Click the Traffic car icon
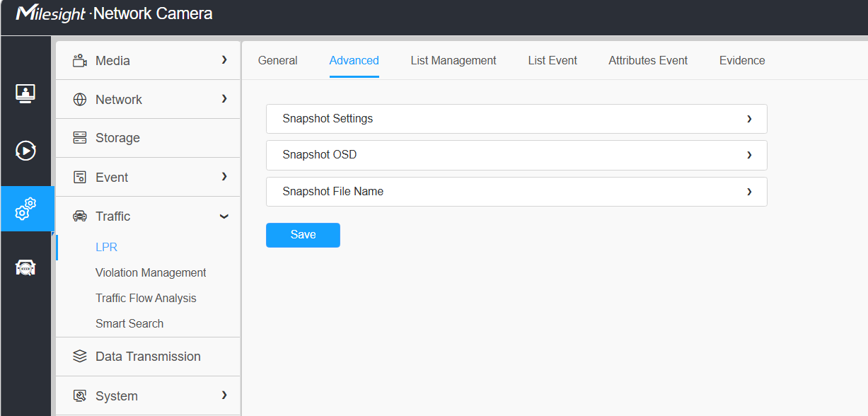Screen dimensions: 868x416 tap(80, 216)
